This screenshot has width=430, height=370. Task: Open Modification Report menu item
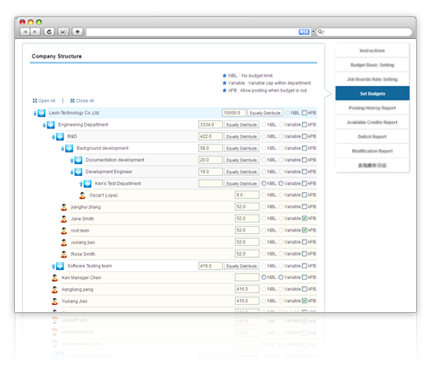[x=372, y=151]
